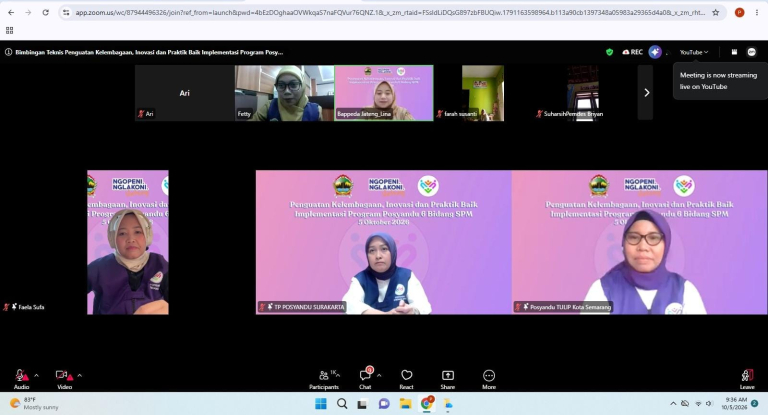Expand the Audio options caret

tap(36, 376)
